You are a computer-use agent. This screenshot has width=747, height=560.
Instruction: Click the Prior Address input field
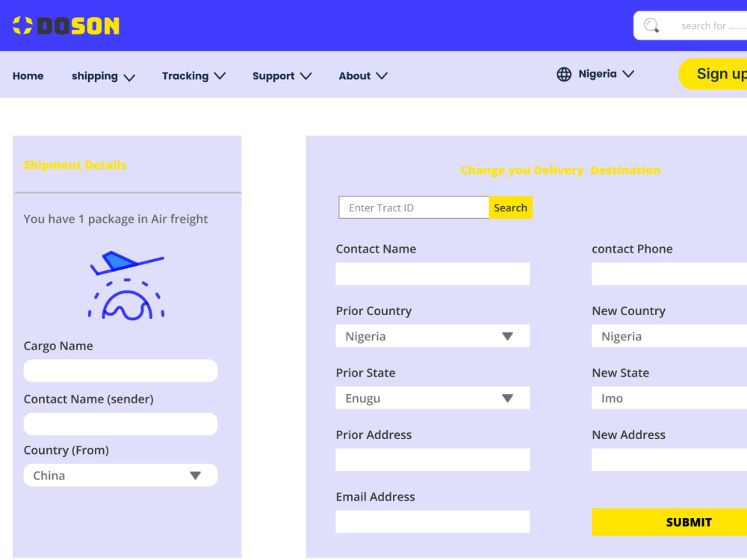[x=433, y=460]
